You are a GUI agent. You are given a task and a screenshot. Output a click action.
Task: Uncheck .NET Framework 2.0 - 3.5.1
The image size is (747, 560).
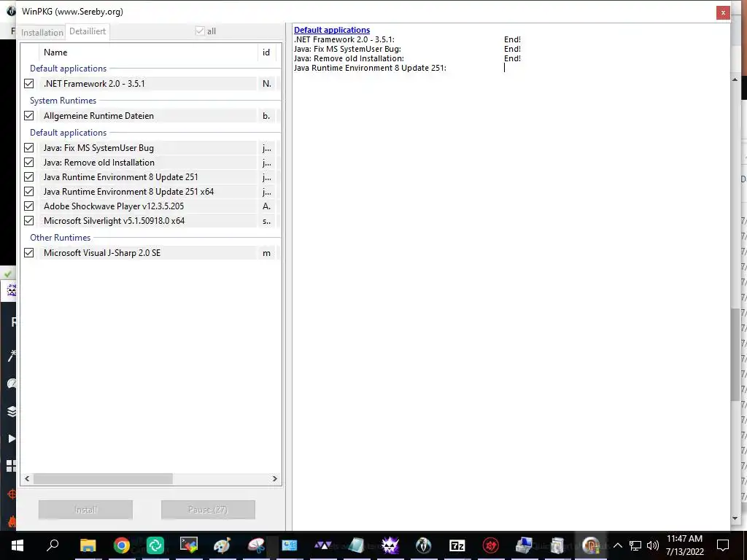[29, 83]
